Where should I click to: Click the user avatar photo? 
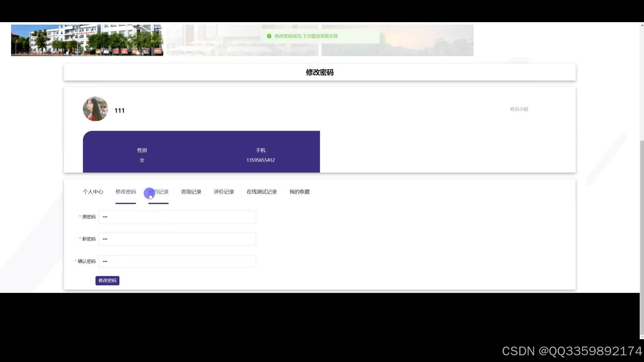tap(95, 109)
